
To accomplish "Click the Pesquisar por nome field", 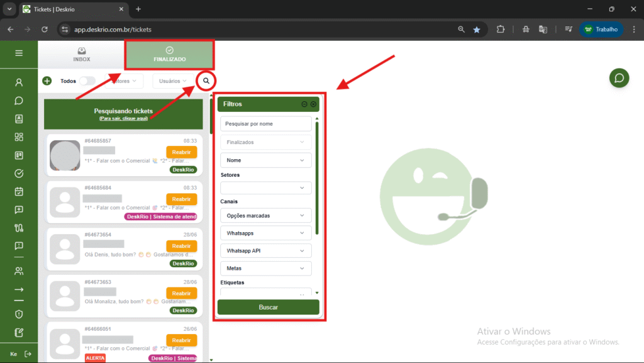I will point(266,123).
